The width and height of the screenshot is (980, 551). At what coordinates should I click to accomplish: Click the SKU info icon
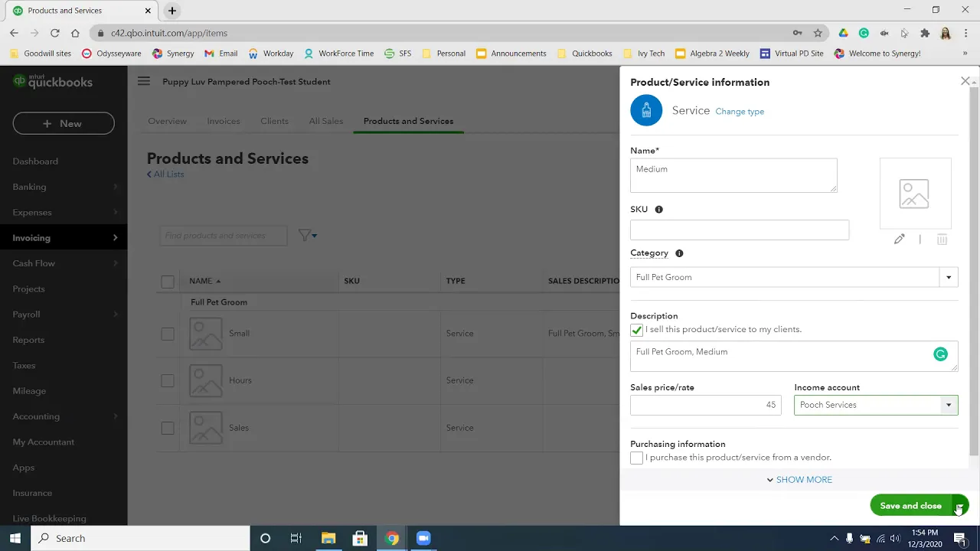pos(658,210)
